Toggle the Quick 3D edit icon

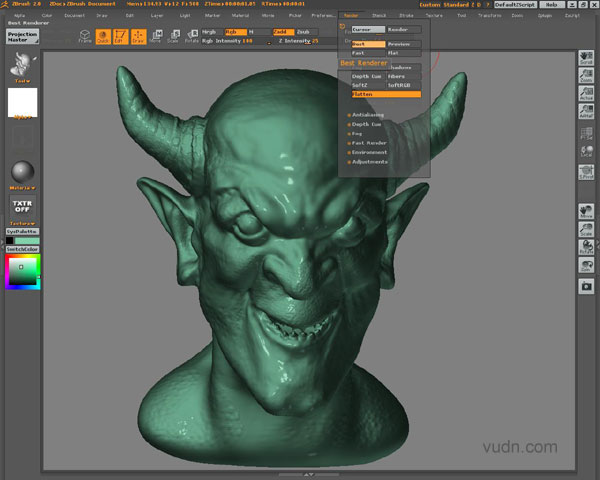pyautogui.click(x=103, y=36)
